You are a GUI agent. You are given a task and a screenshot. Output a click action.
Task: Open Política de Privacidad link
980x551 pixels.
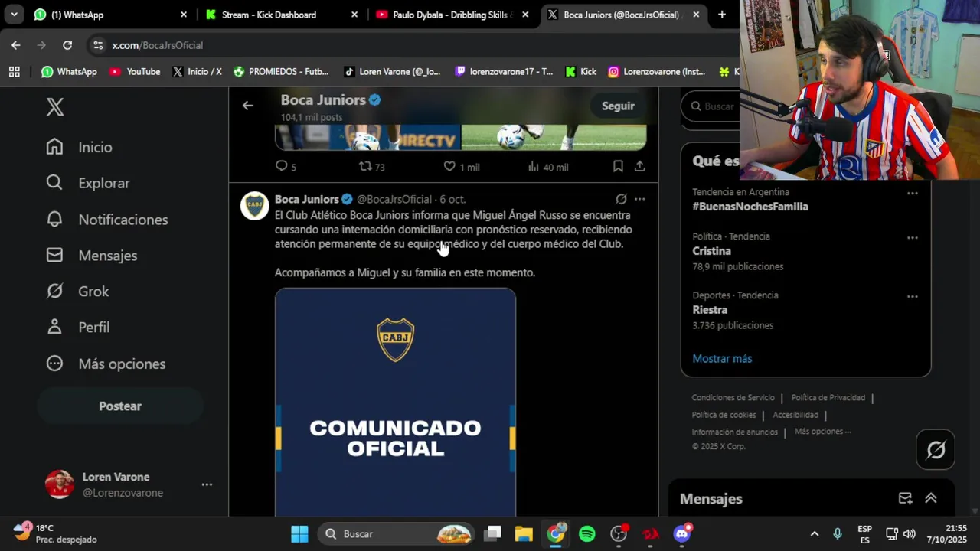click(x=828, y=398)
